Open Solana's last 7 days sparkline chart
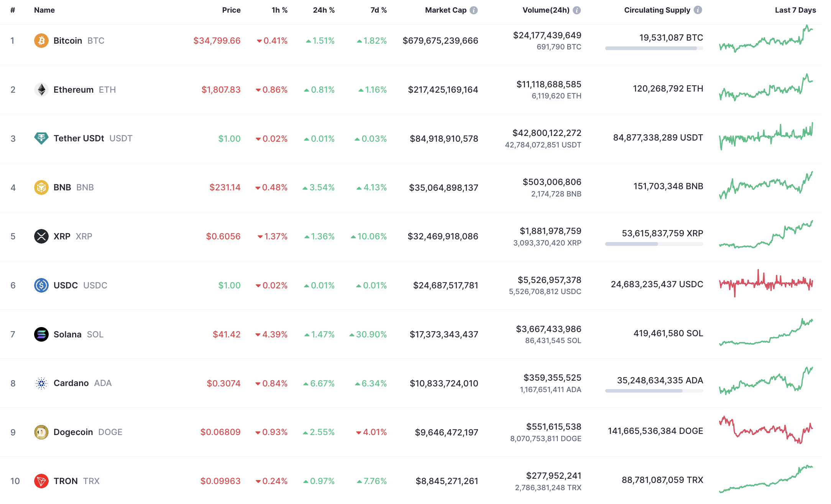Screen dimensions: 831x504 tap(766, 332)
